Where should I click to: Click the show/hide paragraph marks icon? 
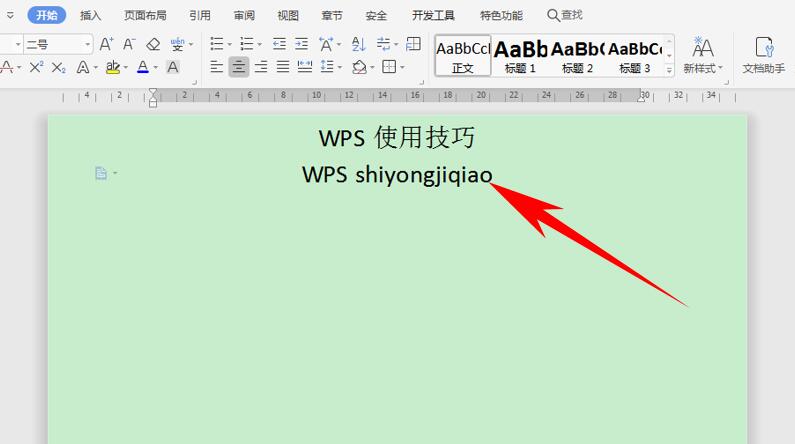point(384,44)
